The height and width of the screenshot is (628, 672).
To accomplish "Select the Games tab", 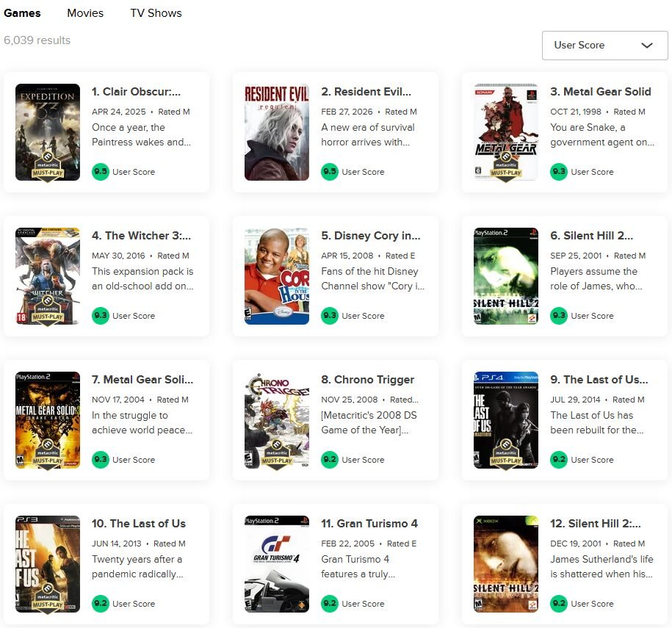I will click(x=22, y=13).
